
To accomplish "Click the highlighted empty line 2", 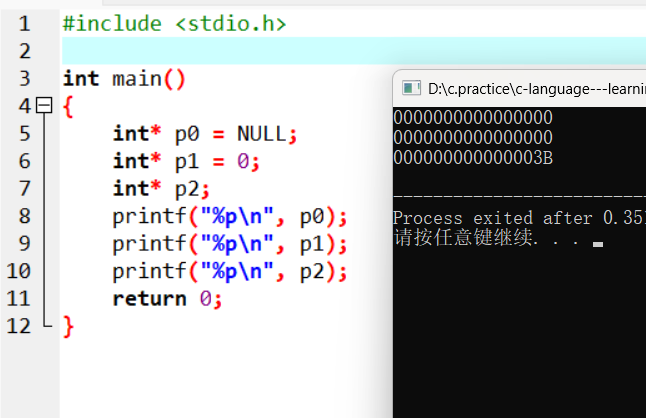I will pyautogui.click(x=354, y=51).
